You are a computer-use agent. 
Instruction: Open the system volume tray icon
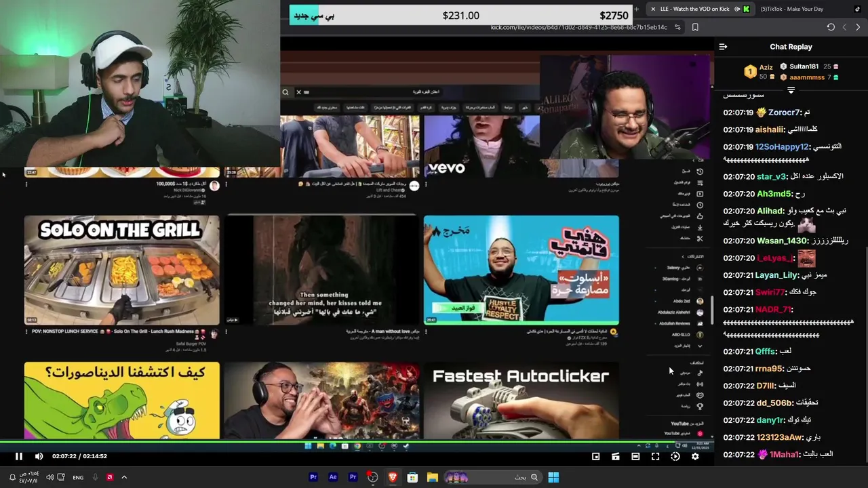click(x=50, y=477)
